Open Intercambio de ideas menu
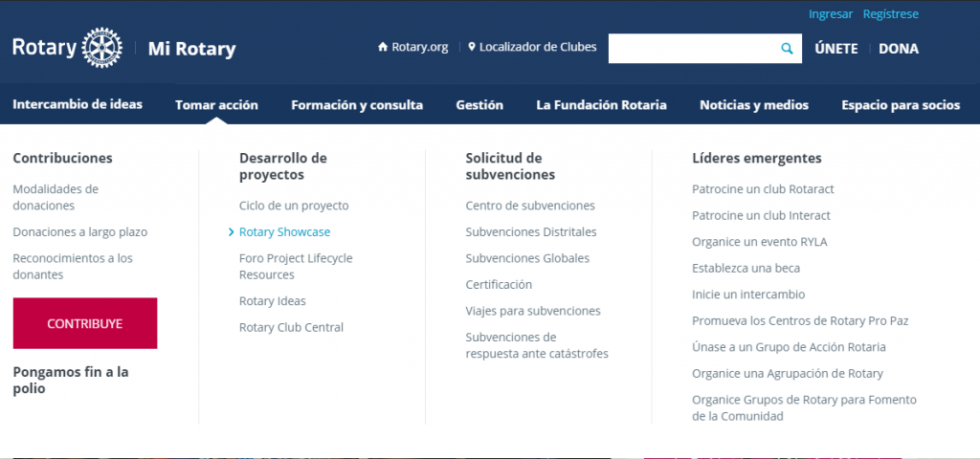 78,104
